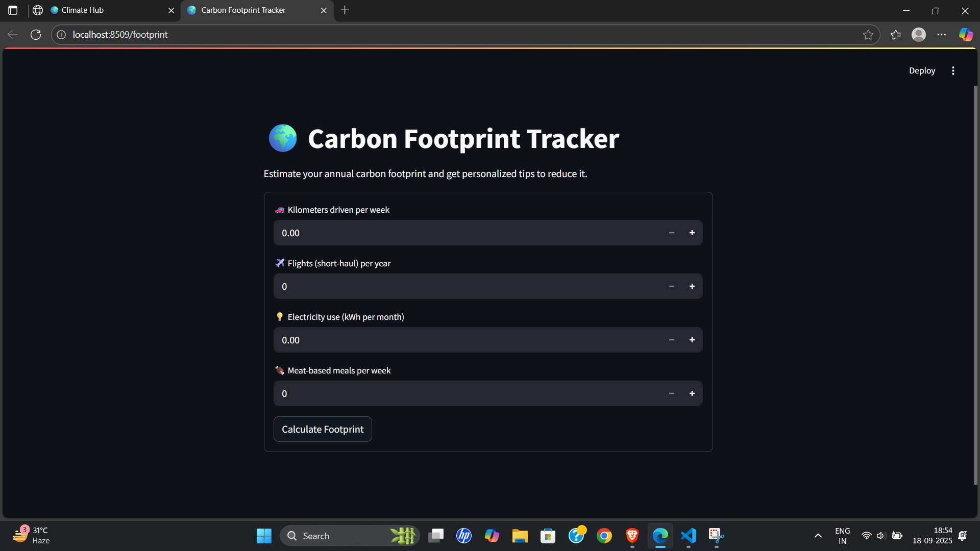Show hidden system tray icons
980x551 pixels.
coord(818,536)
